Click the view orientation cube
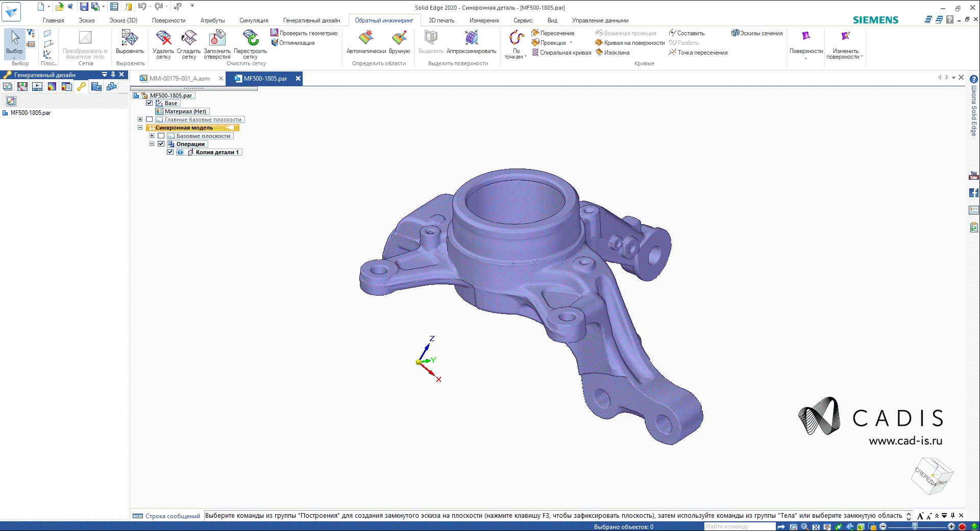The height and width of the screenshot is (531, 980). [932, 476]
